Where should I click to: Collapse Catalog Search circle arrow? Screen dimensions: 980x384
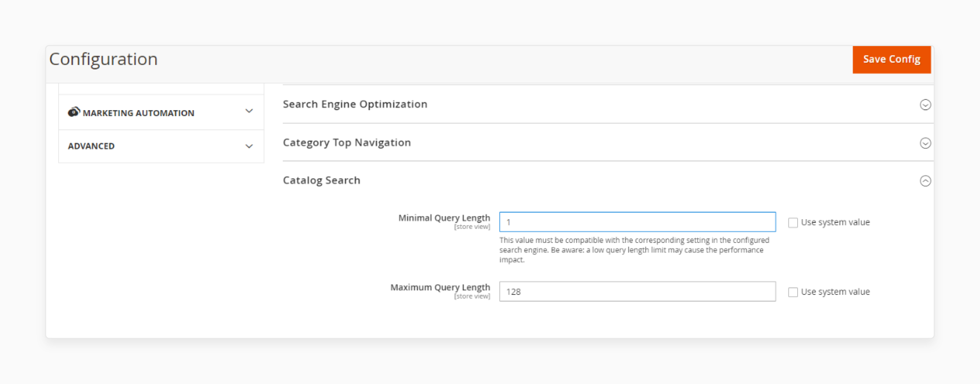click(x=925, y=181)
